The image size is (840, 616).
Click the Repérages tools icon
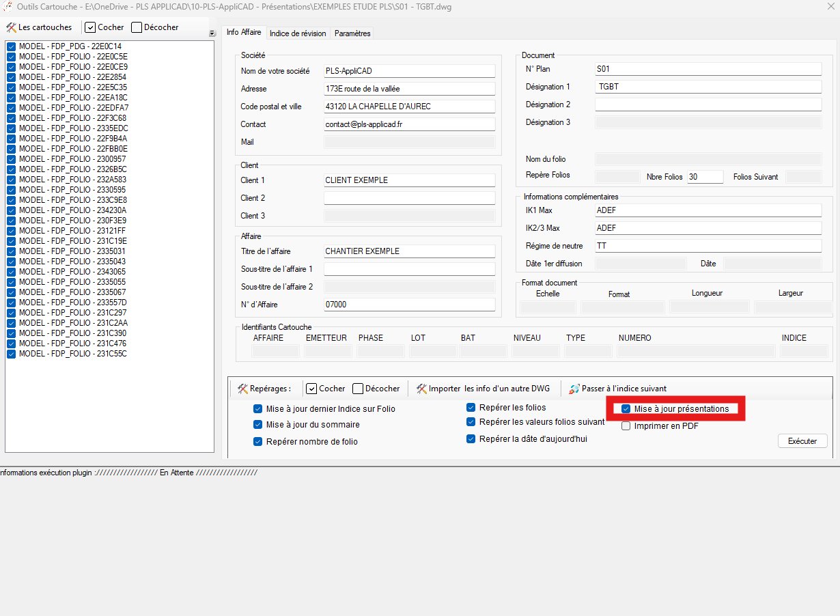click(242, 389)
